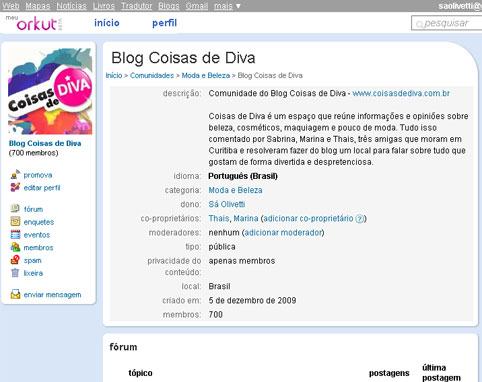
Task: Click adicionar moderador link
Action: 283,232
